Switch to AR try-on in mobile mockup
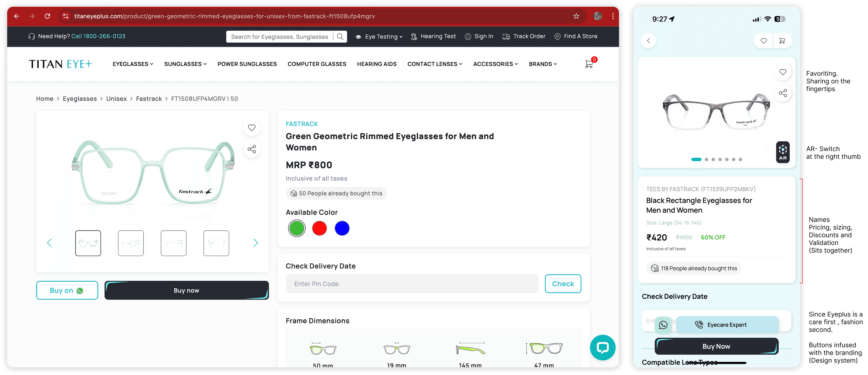 [783, 152]
